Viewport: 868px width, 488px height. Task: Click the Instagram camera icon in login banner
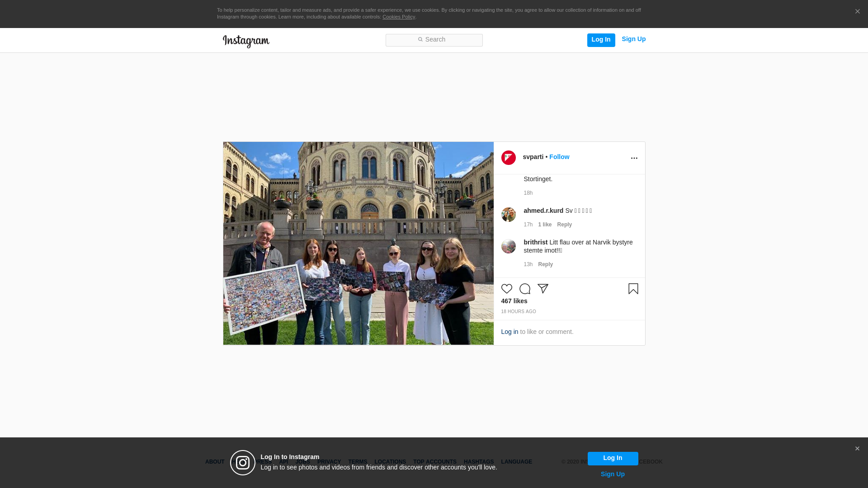(243, 463)
